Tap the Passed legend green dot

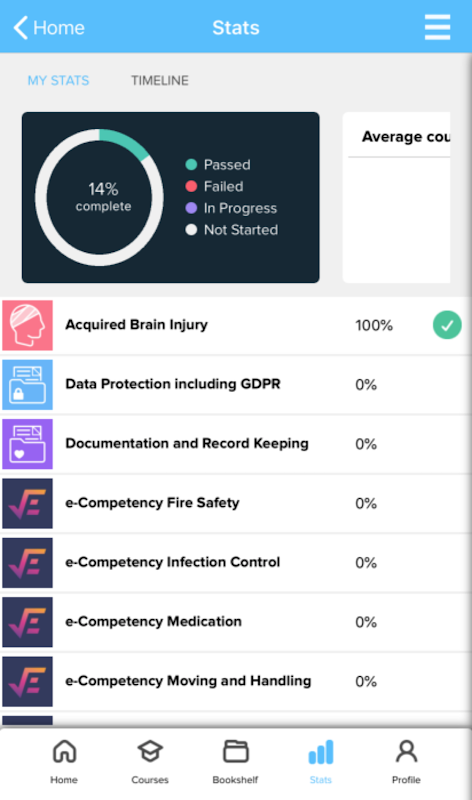click(x=191, y=164)
